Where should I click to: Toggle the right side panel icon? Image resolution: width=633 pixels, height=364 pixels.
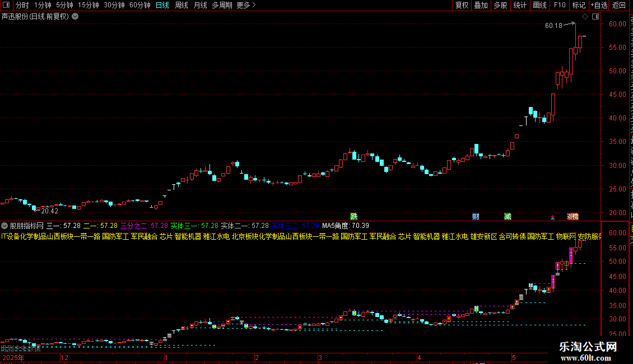point(595,17)
